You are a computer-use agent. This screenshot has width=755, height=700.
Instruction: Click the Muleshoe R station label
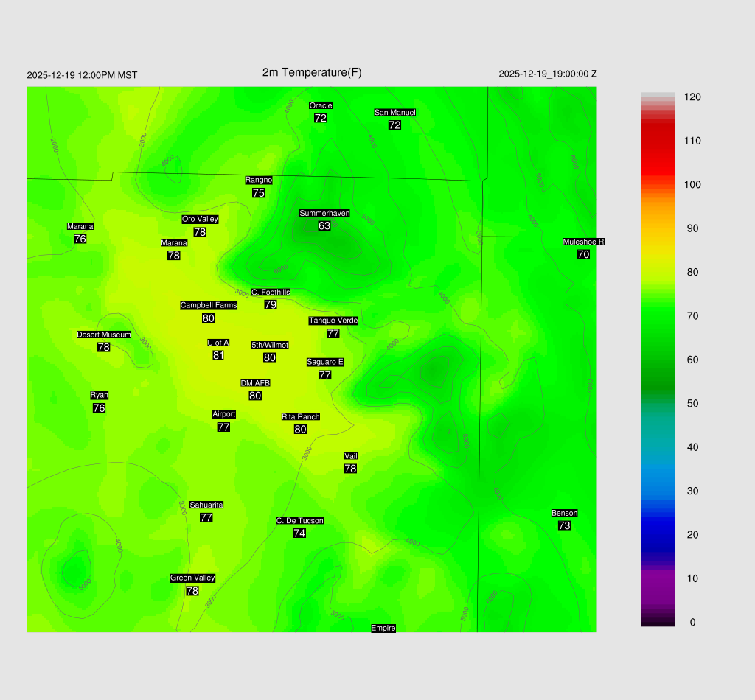[583, 242]
